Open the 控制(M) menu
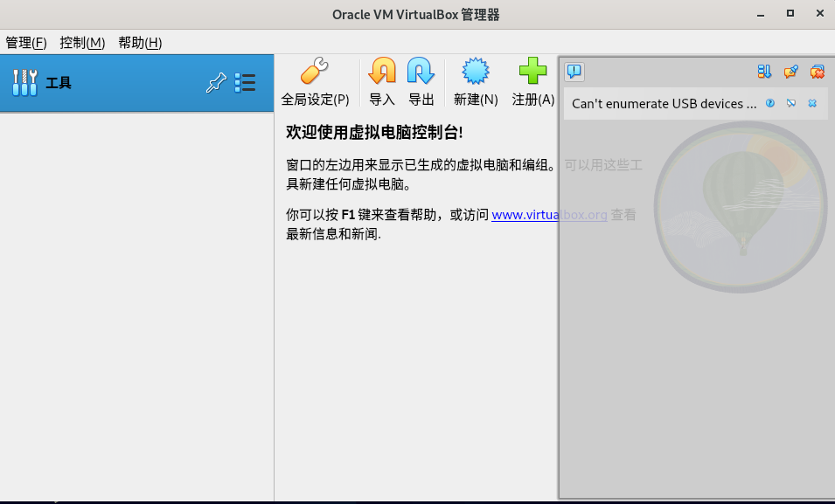This screenshot has width=835, height=504. pos(82,43)
